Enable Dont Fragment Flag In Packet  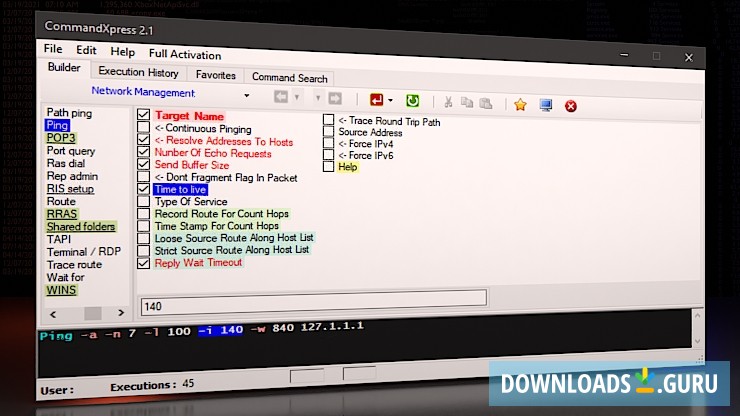point(143,176)
